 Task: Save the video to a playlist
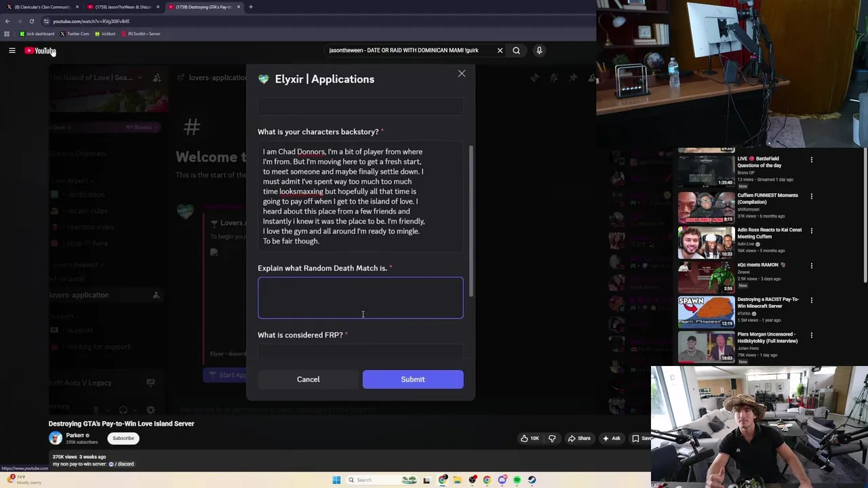click(x=641, y=439)
